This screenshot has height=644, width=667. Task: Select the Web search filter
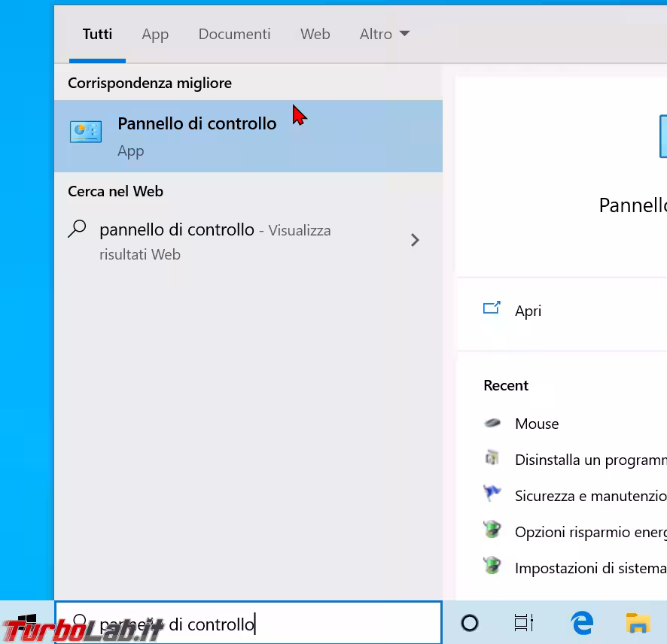(x=315, y=34)
